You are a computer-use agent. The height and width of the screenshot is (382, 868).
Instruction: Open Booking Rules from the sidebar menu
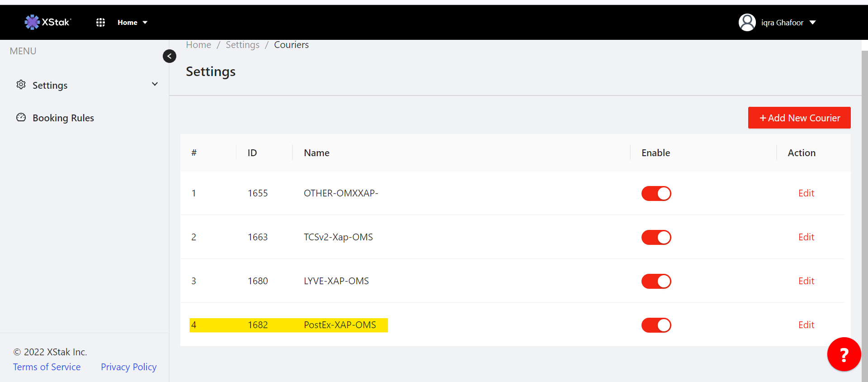coord(63,118)
